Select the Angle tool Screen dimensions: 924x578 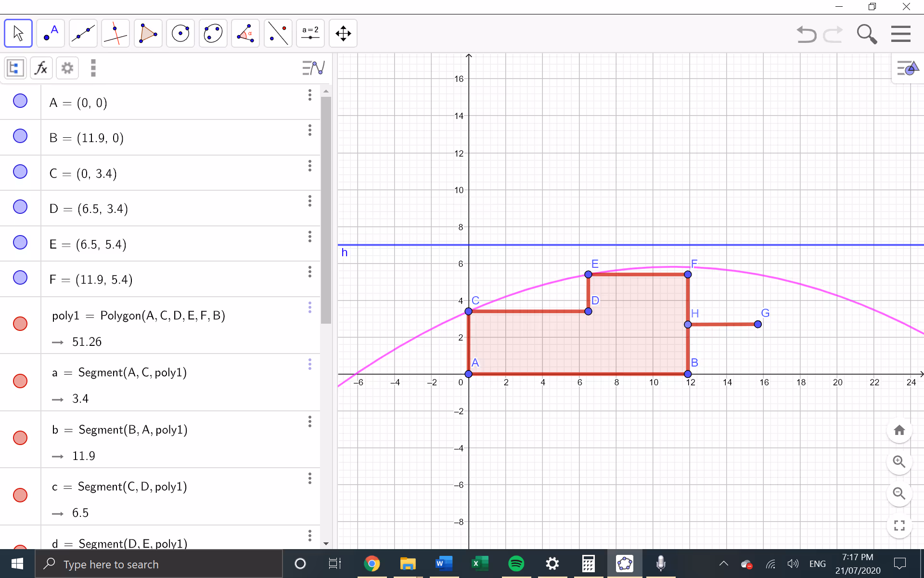(x=245, y=33)
